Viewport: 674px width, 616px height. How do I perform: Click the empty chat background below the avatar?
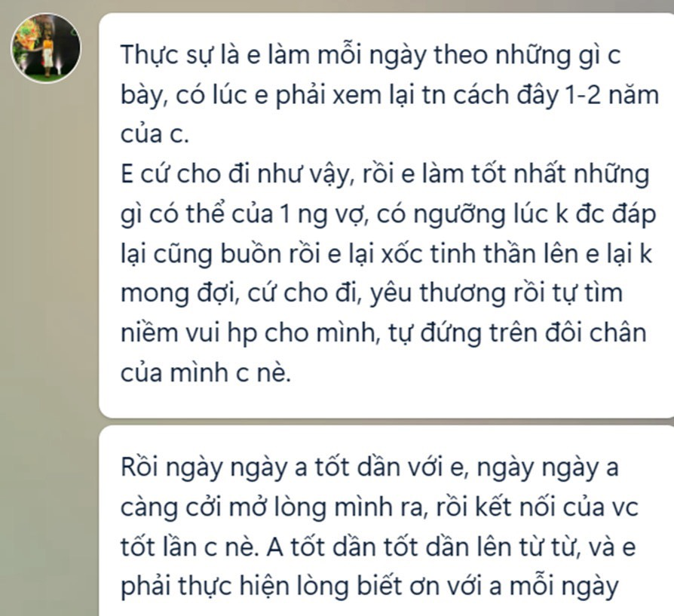(47, 301)
